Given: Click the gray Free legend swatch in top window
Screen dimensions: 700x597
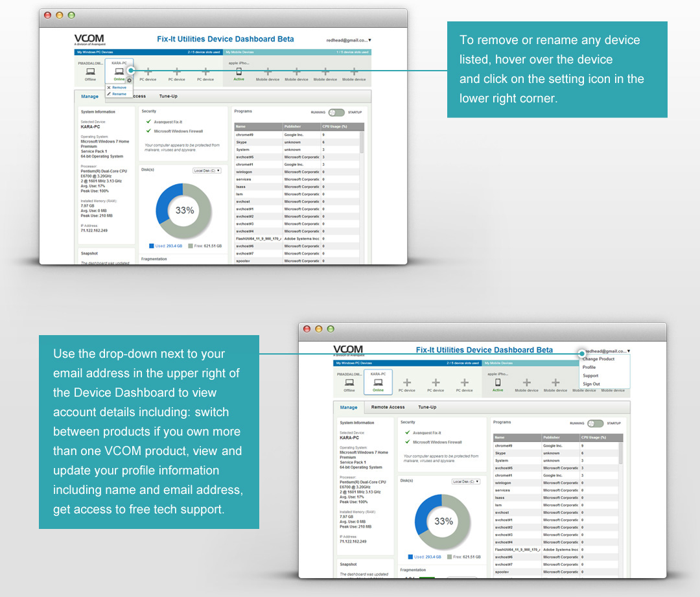Looking at the screenshot, I should click(191, 246).
